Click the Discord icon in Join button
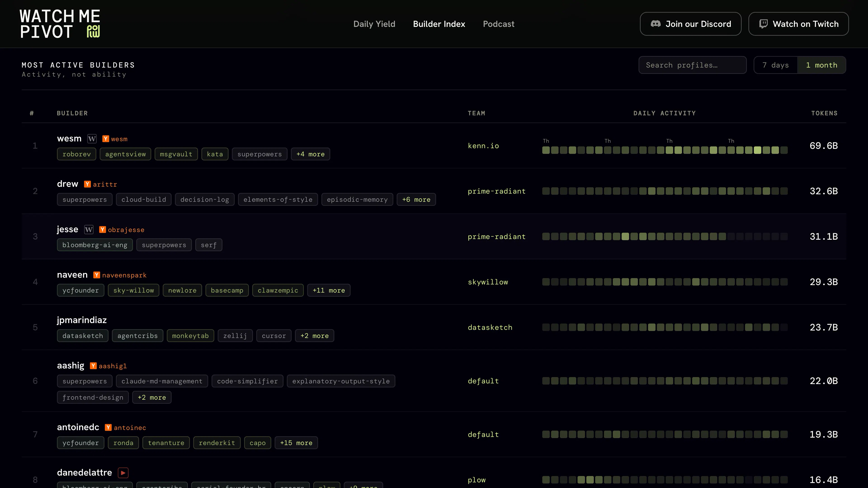 [655, 24]
